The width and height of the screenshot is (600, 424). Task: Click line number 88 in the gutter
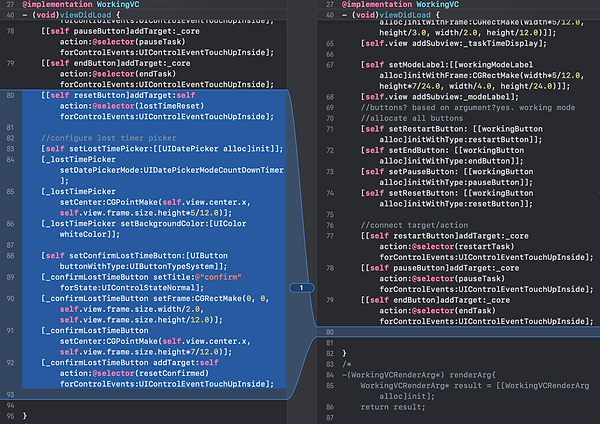point(10,256)
